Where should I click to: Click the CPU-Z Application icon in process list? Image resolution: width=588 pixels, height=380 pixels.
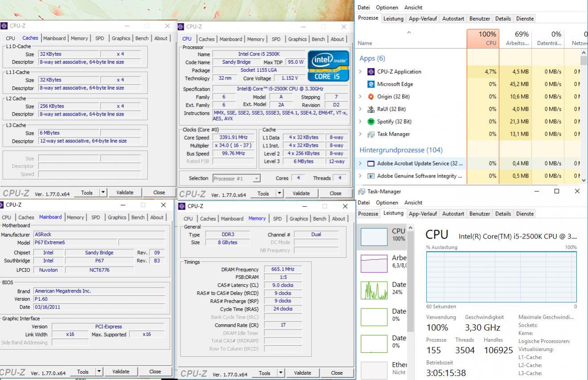[371, 71]
